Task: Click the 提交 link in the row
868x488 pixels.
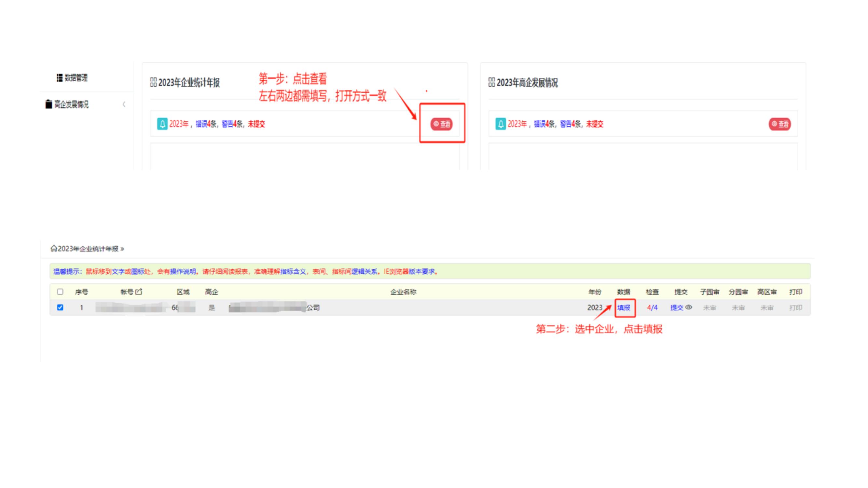Action: [x=677, y=307]
